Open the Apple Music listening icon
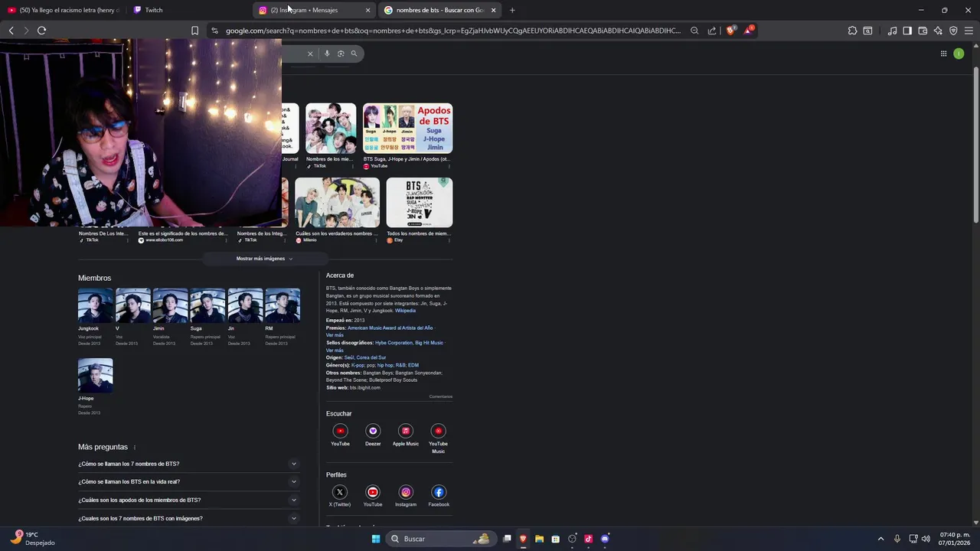The height and width of the screenshot is (551, 980). (x=406, y=431)
